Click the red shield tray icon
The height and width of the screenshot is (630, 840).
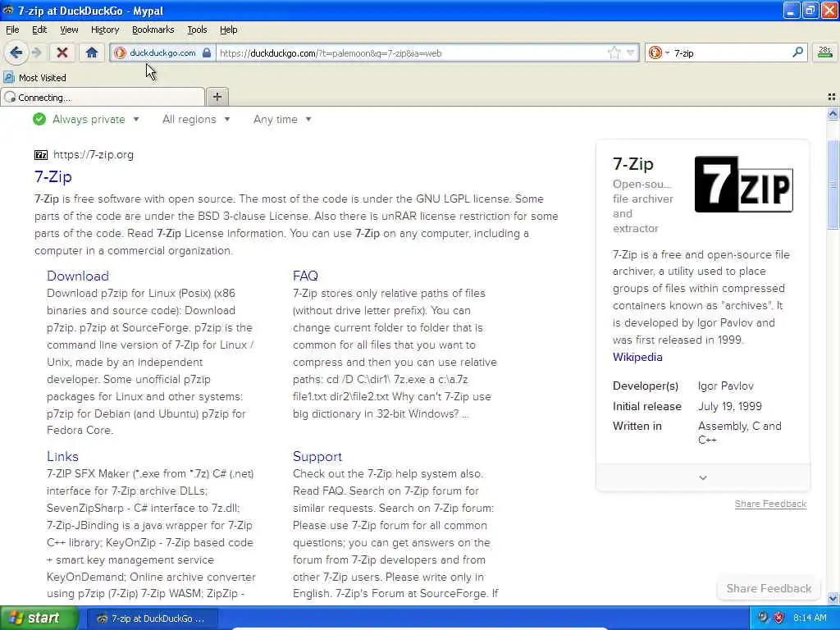click(x=779, y=618)
